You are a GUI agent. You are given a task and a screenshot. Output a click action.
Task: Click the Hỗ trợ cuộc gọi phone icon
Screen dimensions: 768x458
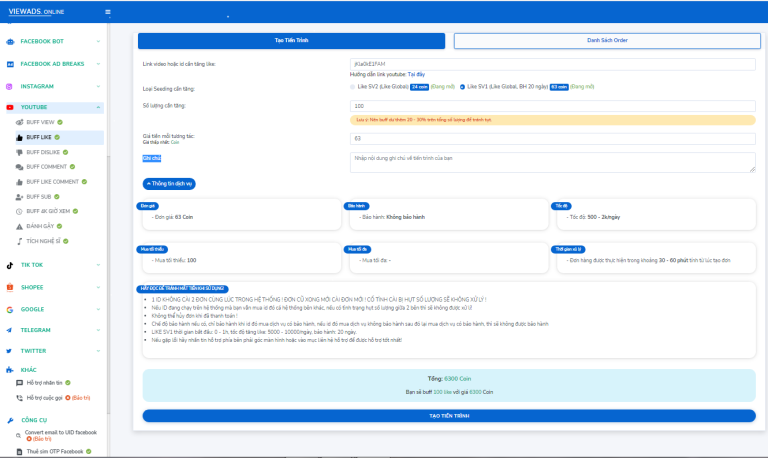pos(20,398)
